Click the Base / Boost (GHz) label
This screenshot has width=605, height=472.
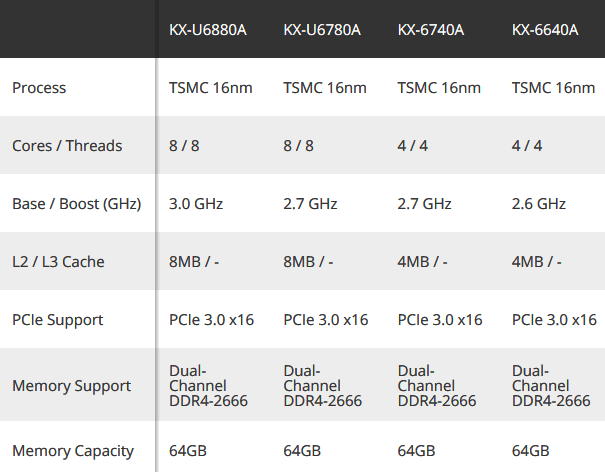click(x=77, y=204)
